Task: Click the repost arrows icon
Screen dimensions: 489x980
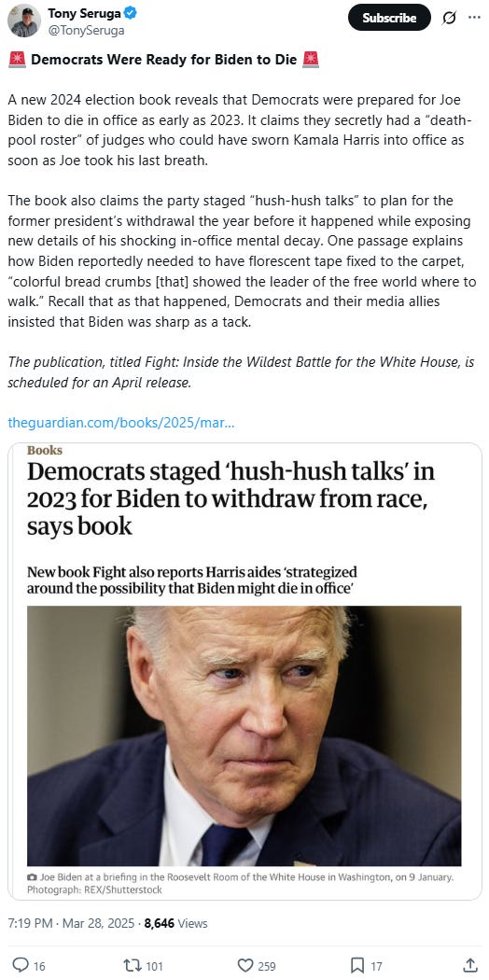Action: 133,965
